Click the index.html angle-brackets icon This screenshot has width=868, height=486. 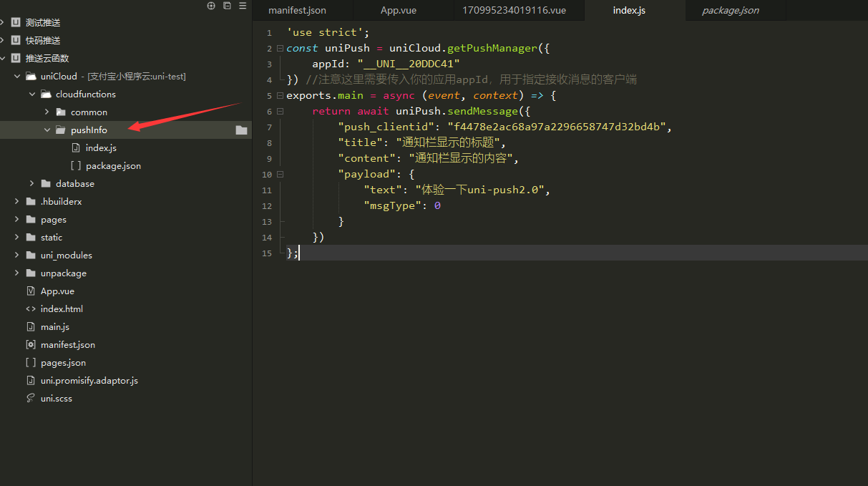31,309
